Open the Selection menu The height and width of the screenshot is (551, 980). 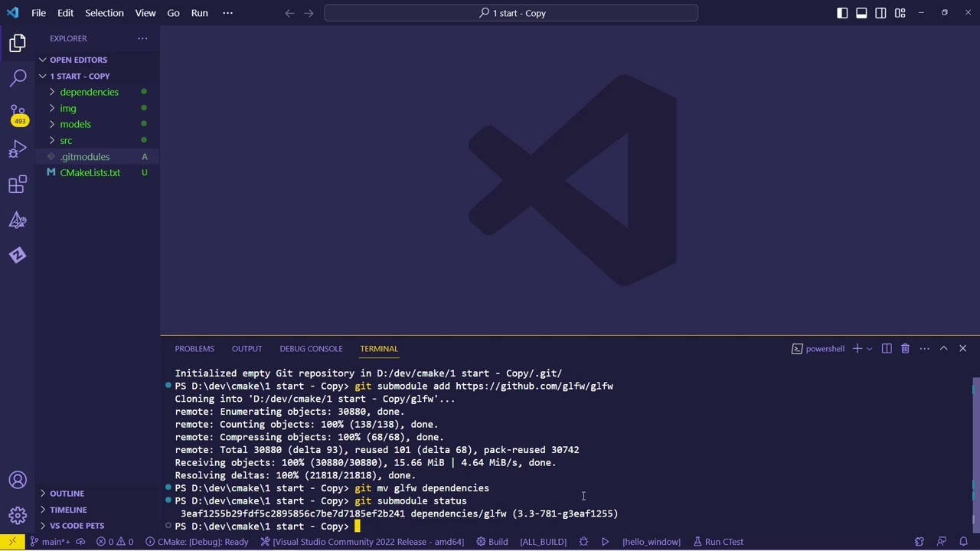pos(104,13)
